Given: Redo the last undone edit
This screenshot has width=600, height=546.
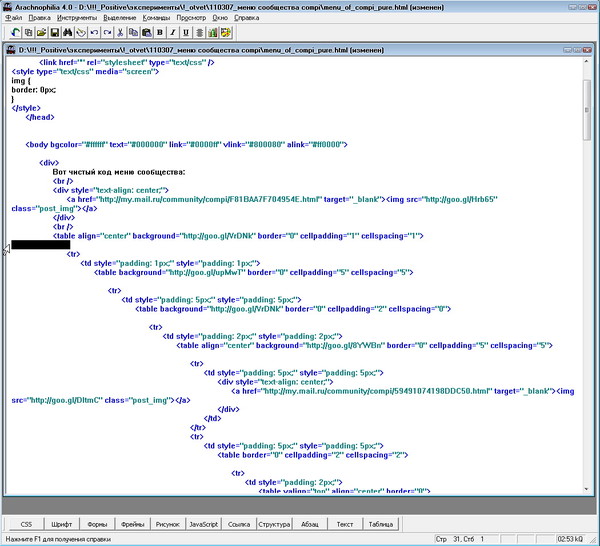Looking at the screenshot, I should tap(107, 33).
